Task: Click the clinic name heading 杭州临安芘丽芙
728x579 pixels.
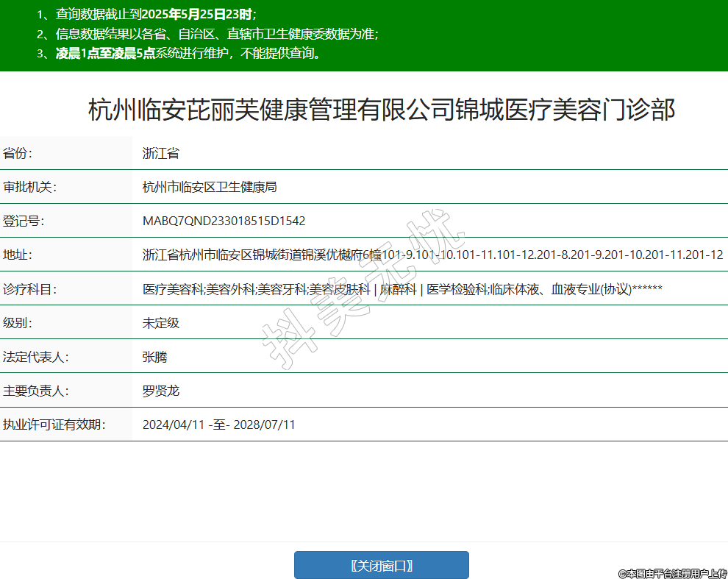Action: pos(381,110)
